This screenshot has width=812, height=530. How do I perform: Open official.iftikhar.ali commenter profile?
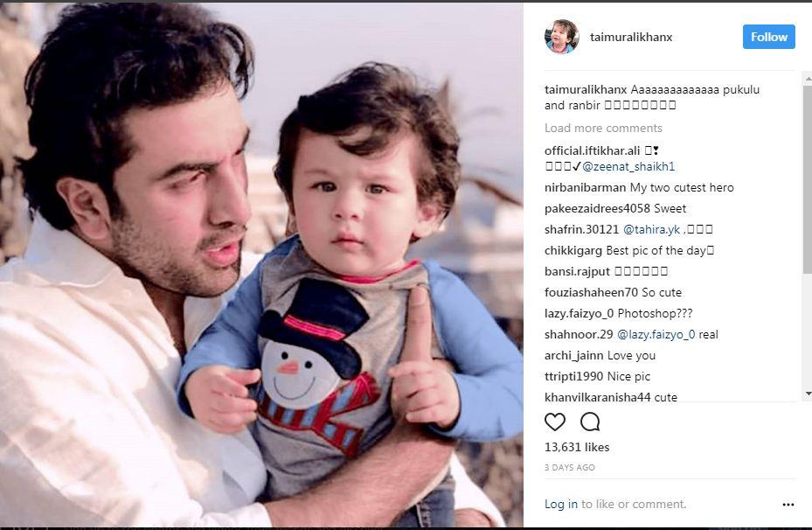click(593, 150)
